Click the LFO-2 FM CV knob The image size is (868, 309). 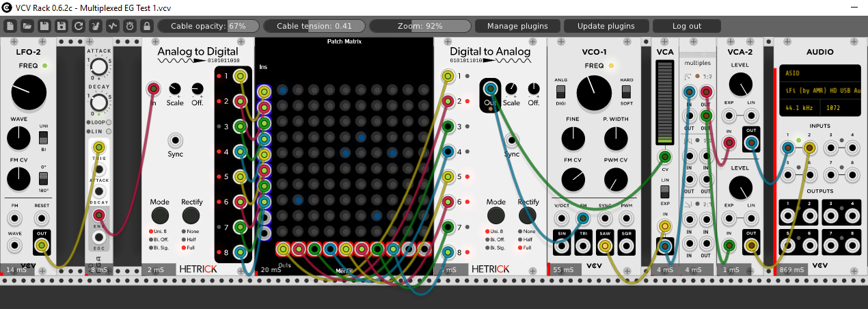(20, 178)
